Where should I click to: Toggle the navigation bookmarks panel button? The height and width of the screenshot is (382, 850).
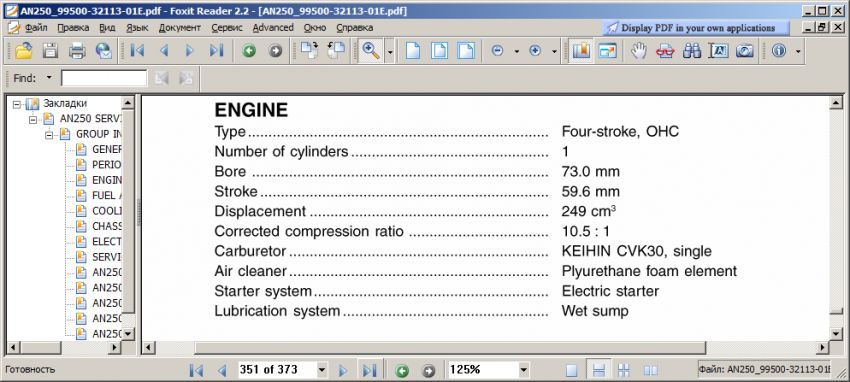pyautogui.click(x=581, y=51)
